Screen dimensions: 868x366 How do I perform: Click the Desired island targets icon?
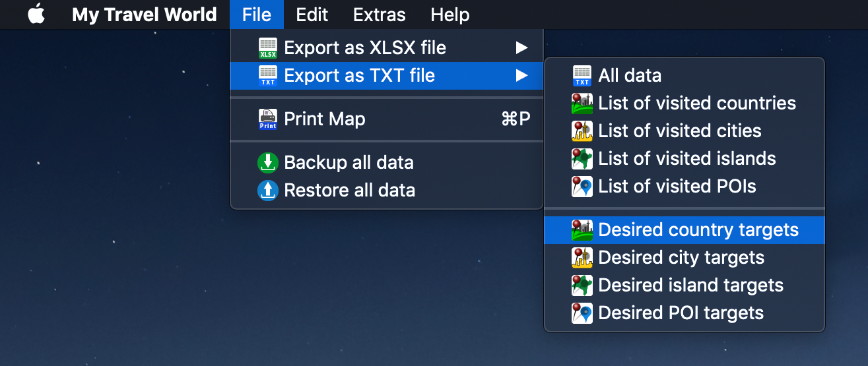coord(582,286)
